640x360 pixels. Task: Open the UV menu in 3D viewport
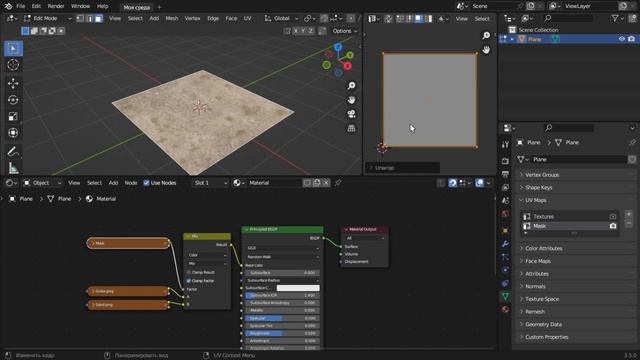click(x=247, y=18)
